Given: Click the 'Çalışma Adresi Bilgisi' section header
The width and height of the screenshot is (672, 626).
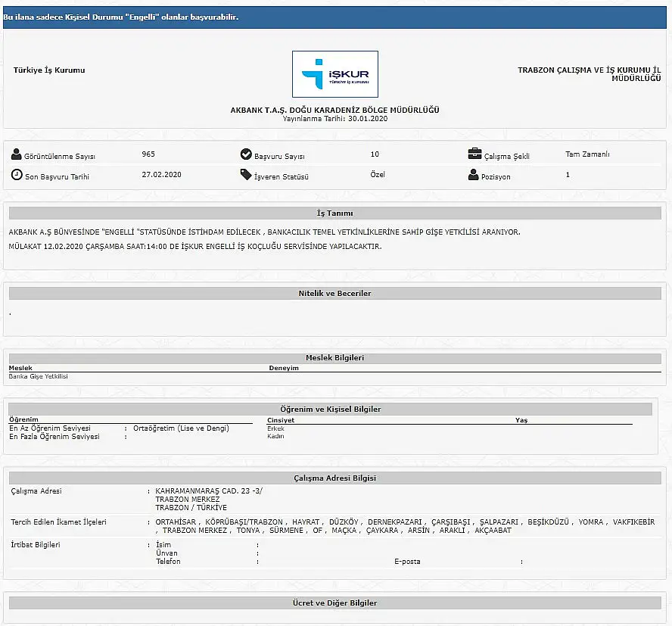Looking at the screenshot, I should click(334, 478).
